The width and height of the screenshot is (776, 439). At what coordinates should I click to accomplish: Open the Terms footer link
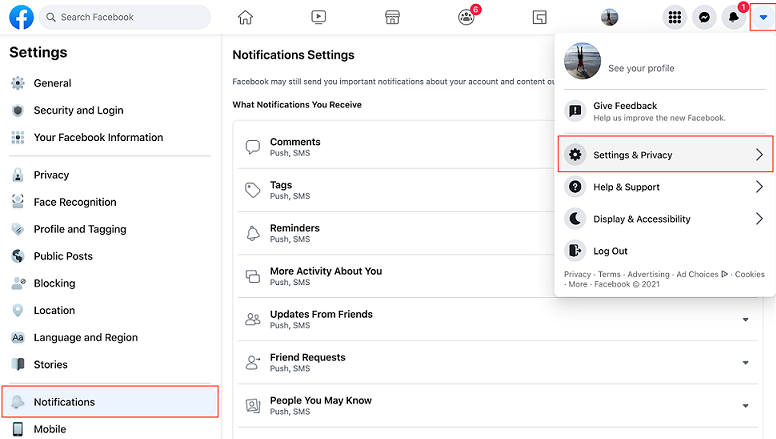click(x=609, y=274)
